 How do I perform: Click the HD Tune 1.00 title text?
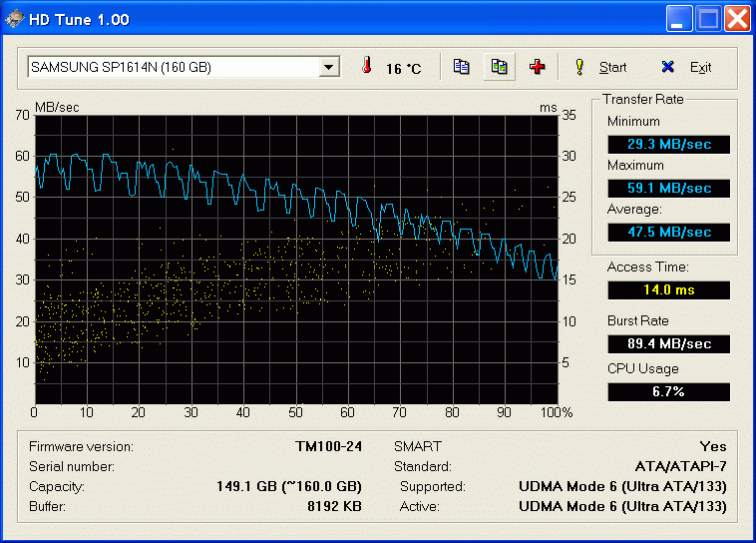[79, 20]
